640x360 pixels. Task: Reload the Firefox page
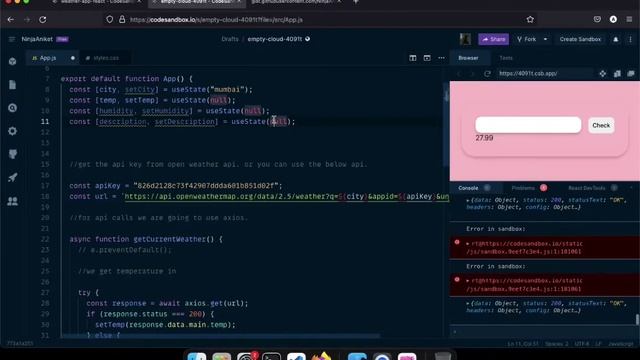tap(42, 20)
